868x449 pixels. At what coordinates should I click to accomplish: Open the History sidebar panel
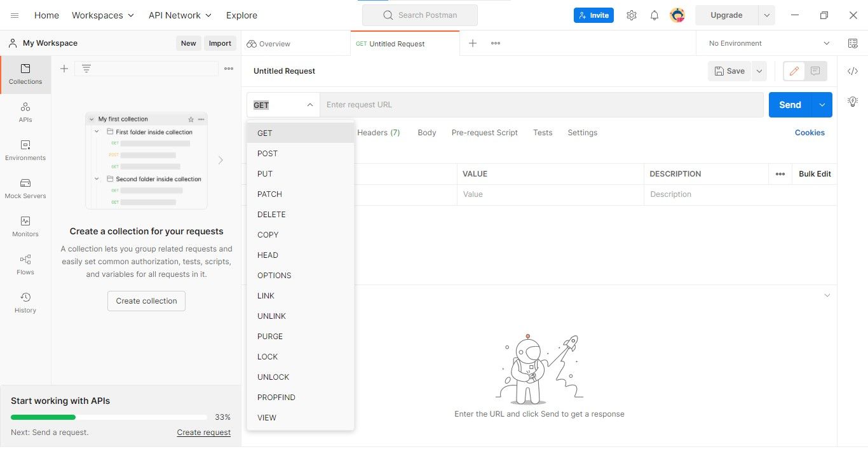click(25, 303)
